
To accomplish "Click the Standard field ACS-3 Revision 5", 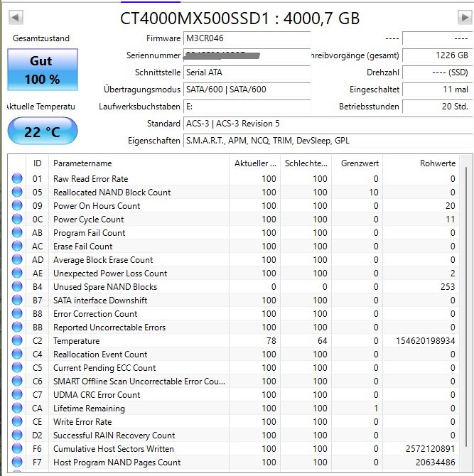I will (328, 124).
